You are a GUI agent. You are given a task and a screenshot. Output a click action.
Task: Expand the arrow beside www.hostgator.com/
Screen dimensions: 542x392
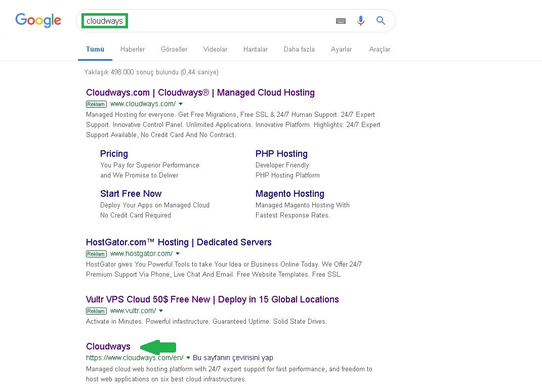click(178, 253)
